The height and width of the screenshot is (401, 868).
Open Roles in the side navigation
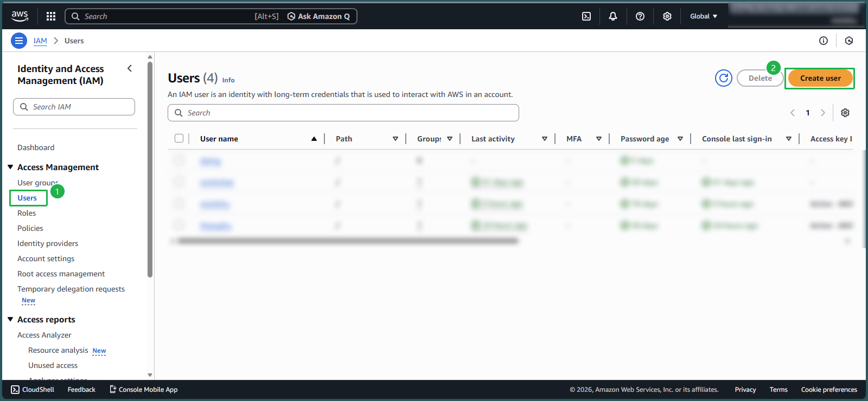coord(27,213)
